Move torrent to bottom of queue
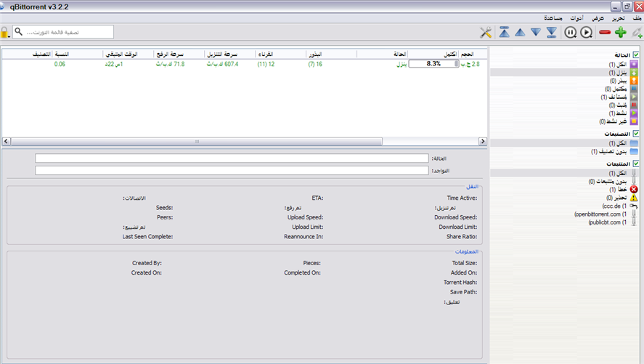The image size is (644, 364). [552, 33]
